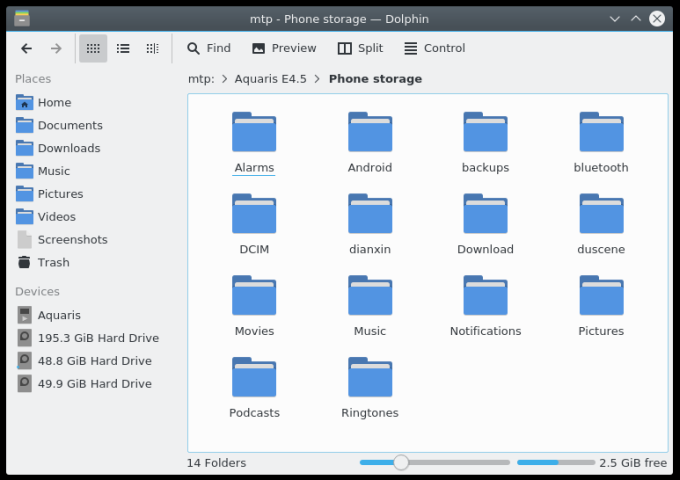
Task: Switch to Icons view mode
Action: [93, 48]
